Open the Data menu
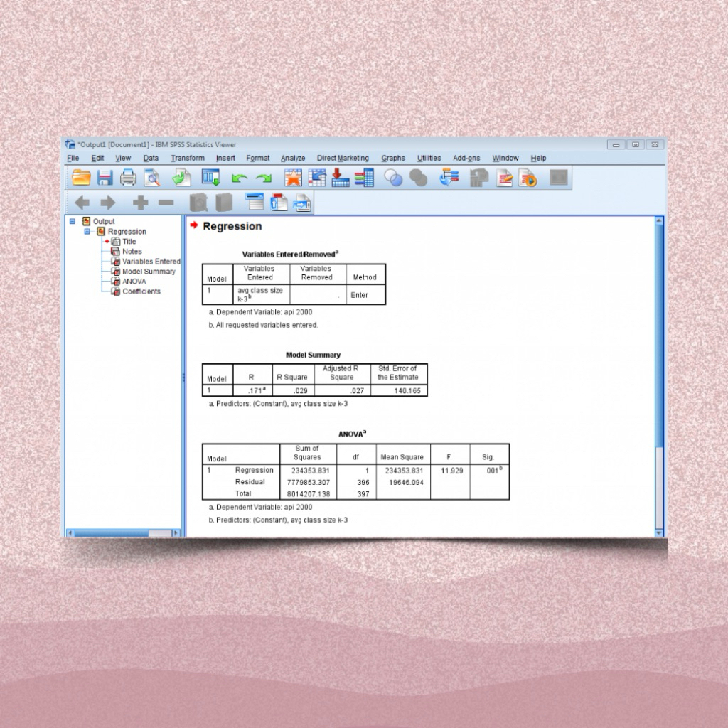Image resolution: width=728 pixels, height=728 pixels. [151, 159]
